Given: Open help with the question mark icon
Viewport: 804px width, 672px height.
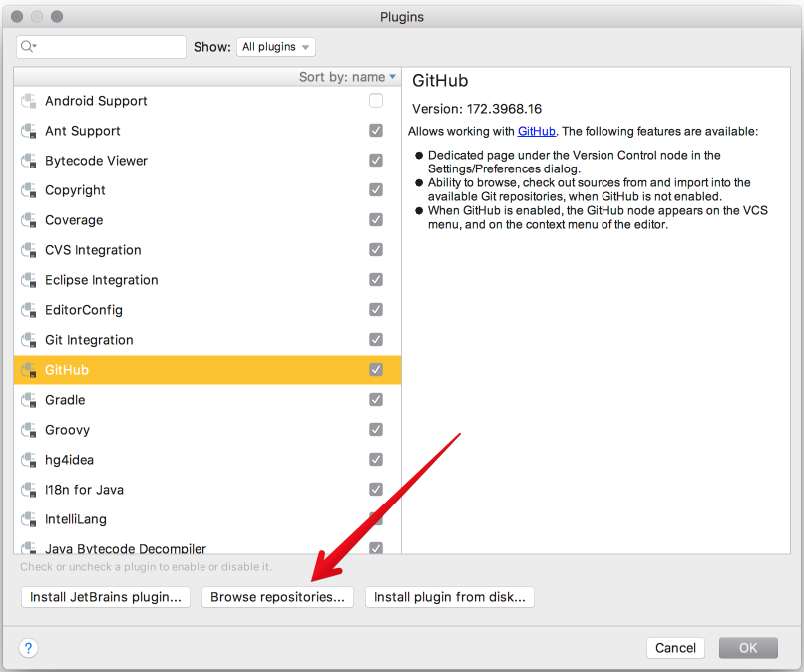Looking at the screenshot, I should coord(28,648).
